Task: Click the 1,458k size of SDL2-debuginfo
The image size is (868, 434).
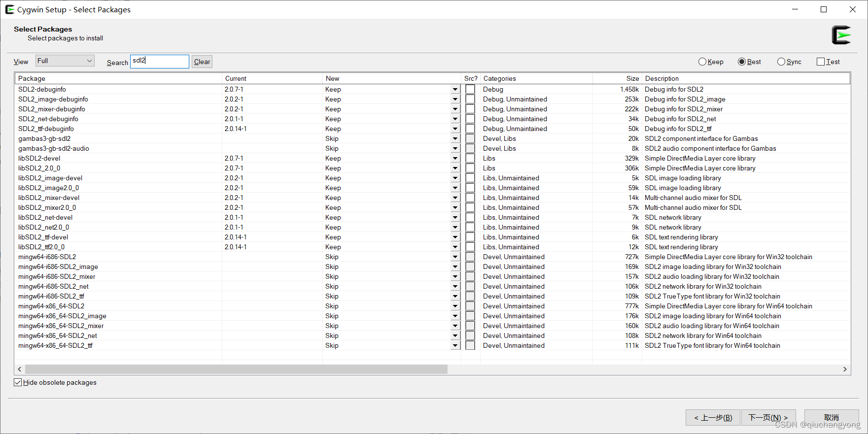Action: pos(629,89)
